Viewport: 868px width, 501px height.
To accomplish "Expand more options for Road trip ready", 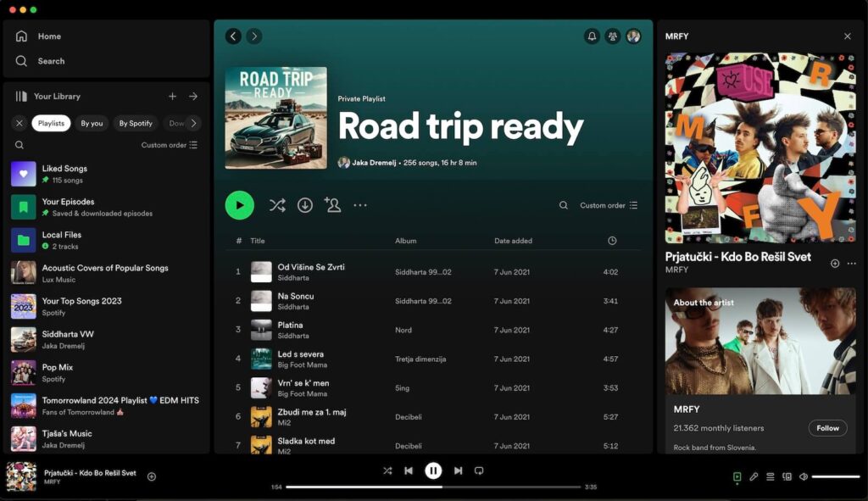I will click(360, 205).
